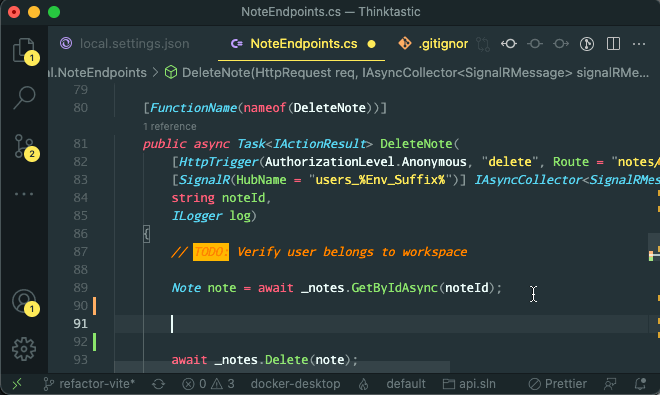Image resolution: width=660 pixels, height=395 pixels.
Task: Click the docker-desktop context in status bar
Action: (295, 384)
